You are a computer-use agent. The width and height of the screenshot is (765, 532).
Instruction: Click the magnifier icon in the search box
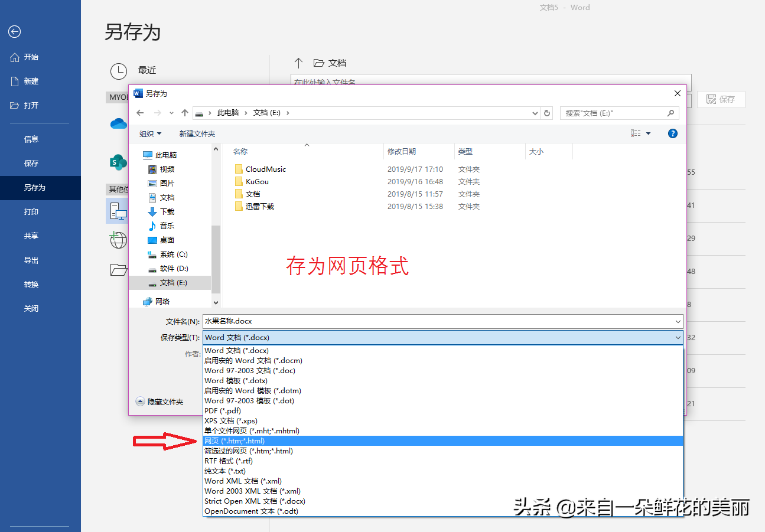pos(670,113)
